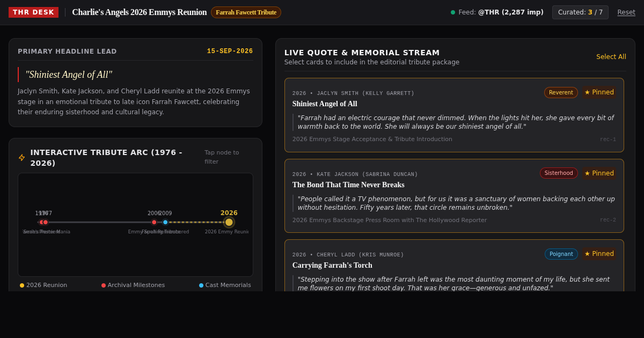Click the yellow 2026 Reunion legend dot
The height and width of the screenshot is (338, 644).
coord(22,285)
